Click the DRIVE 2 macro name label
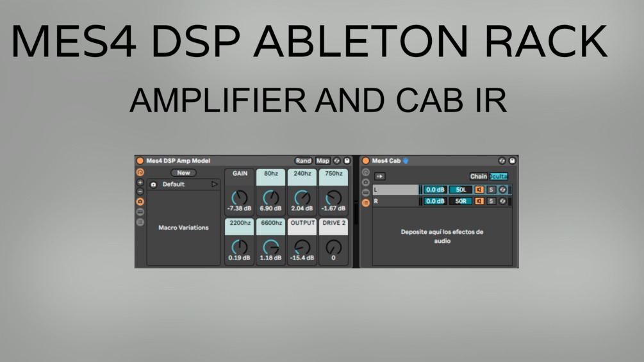 tap(333, 223)
